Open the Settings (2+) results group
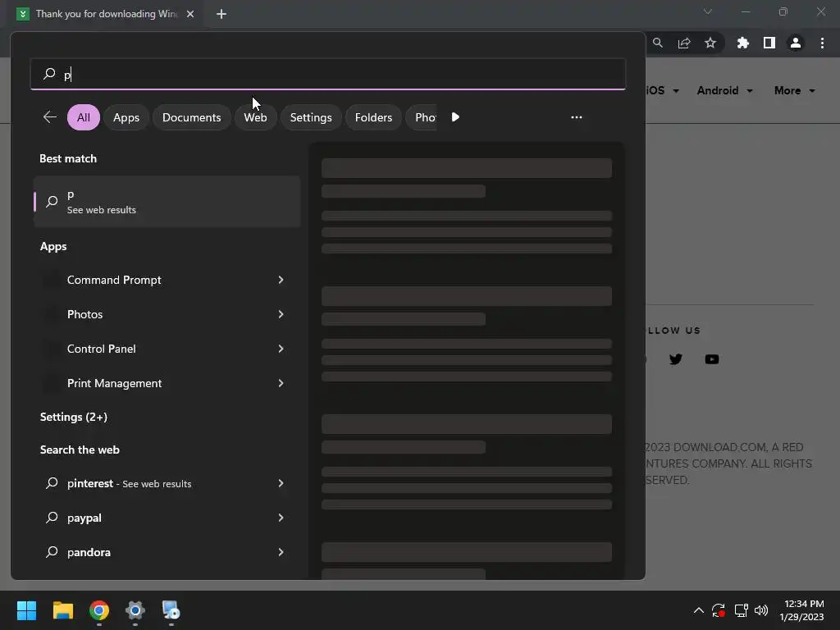Viewport: 840px width, 630px height. (x=73, y=417)
